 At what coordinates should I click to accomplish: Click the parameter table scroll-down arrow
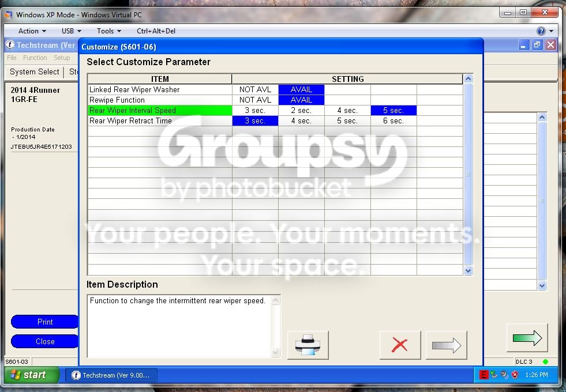[468, 270]
